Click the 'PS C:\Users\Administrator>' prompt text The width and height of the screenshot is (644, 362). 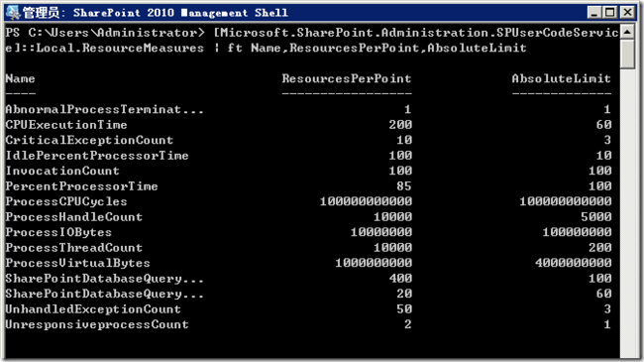pyautogui.click(x=105, y=33)
